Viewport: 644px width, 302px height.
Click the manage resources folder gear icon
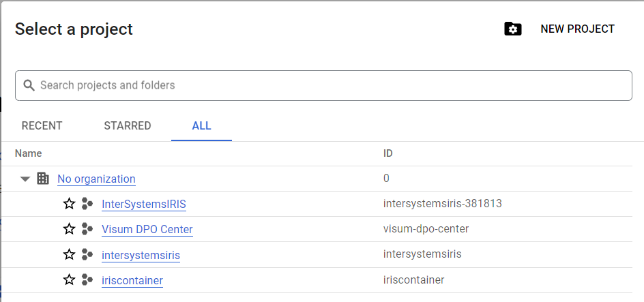coord(512,29)
